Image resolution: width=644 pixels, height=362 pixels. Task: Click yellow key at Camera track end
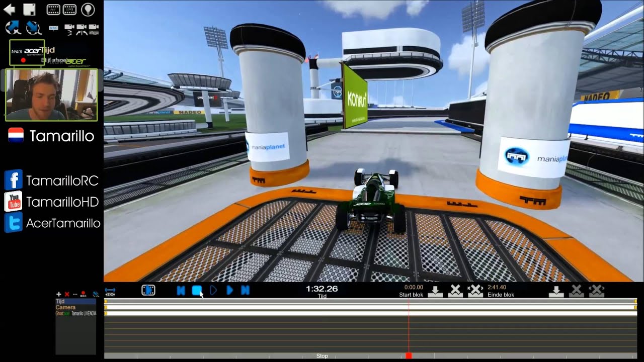tap(636, 307)
